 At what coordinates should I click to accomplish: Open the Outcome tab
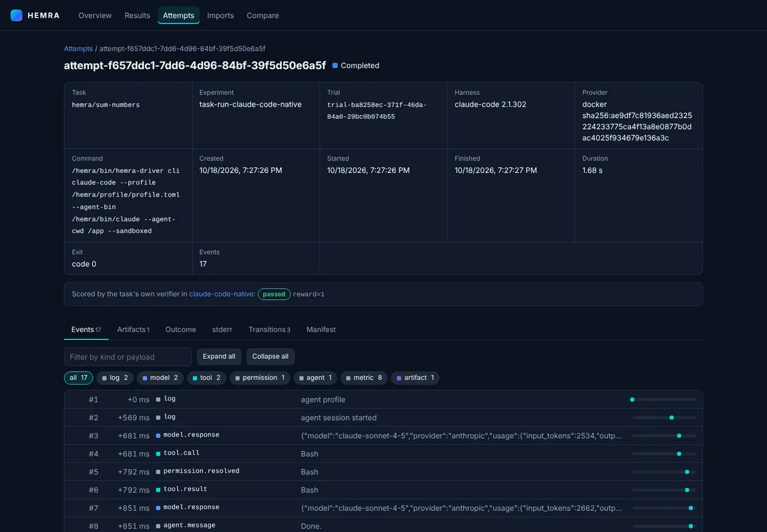181,330
